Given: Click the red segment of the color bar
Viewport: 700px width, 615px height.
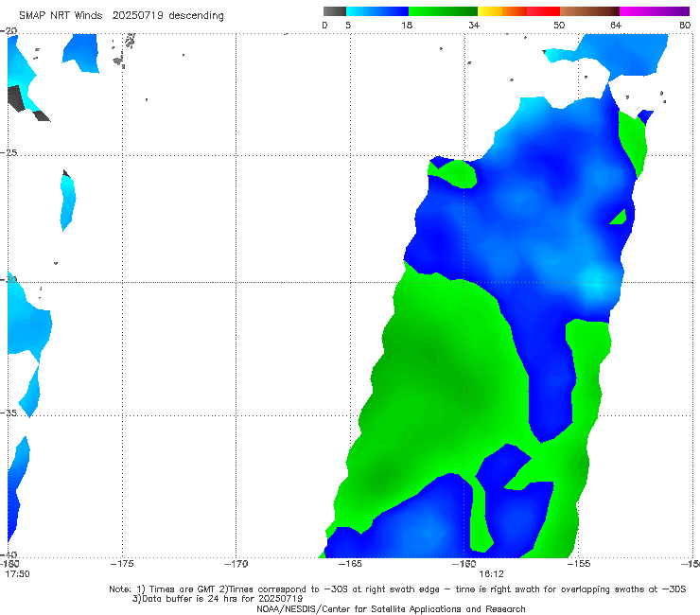Looking at the screenshot, I should pyautogui.click(x=543, y=11).
